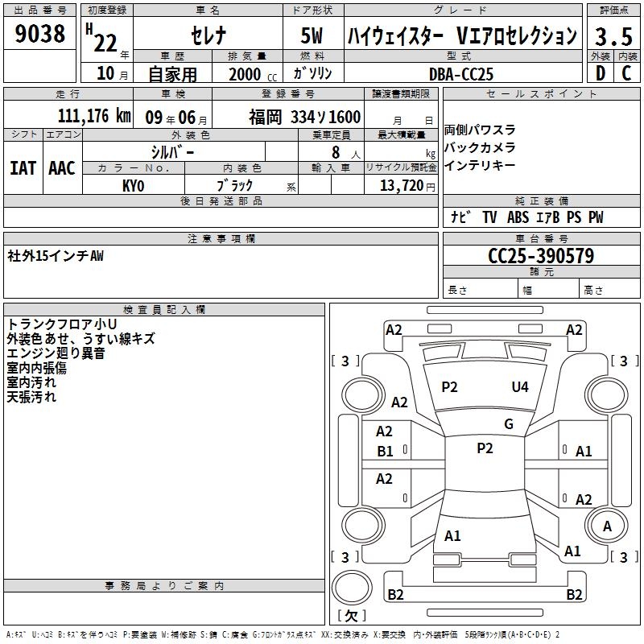The height and width of the screenshot is (644, 644).
Task: Select 評価点 header
Action: pos(613,10)
